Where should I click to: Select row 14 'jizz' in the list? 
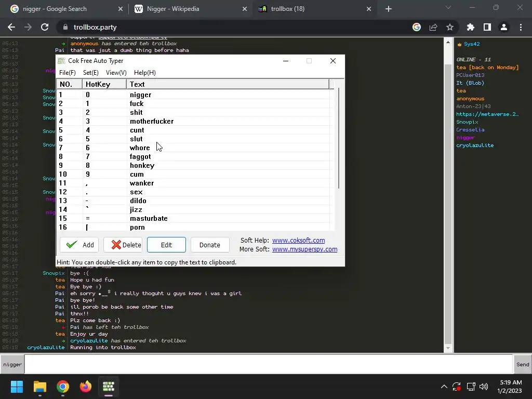193,210
